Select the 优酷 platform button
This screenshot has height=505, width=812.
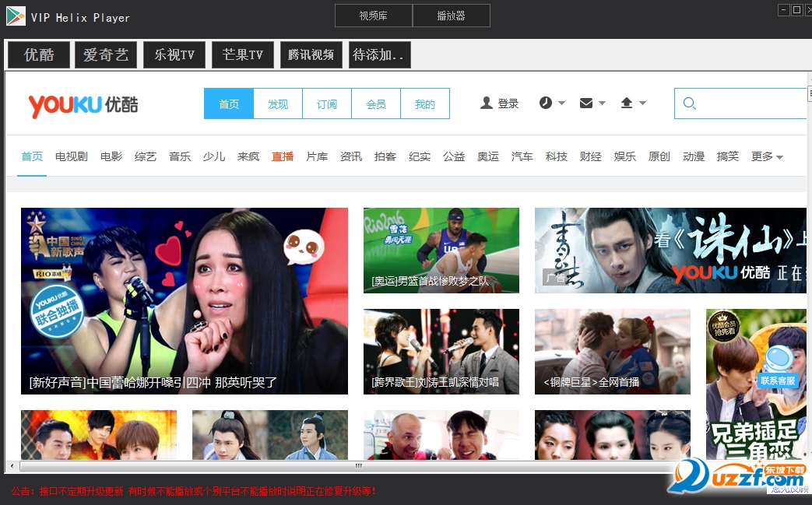click(x=39, y=54)
